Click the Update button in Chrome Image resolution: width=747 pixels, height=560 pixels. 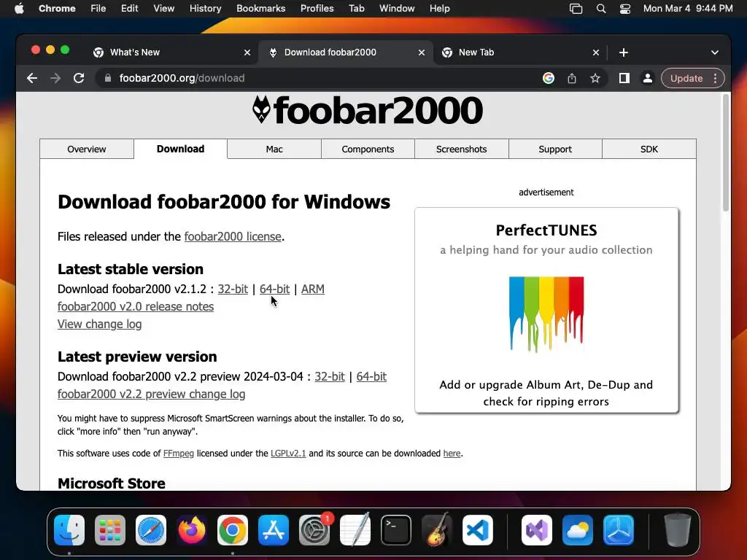coord(686,78)
